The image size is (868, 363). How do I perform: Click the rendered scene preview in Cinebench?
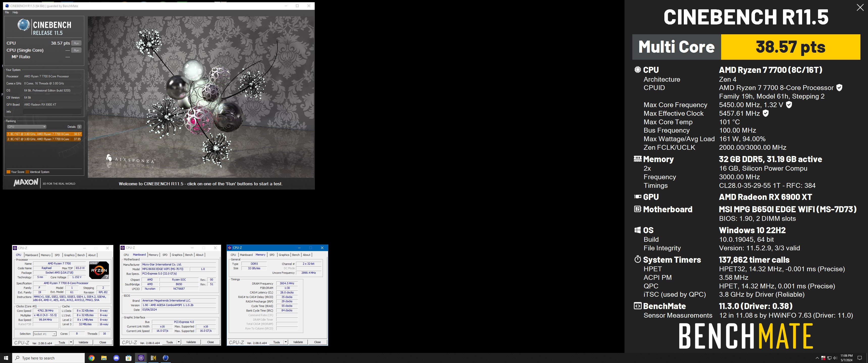(201, 97)
